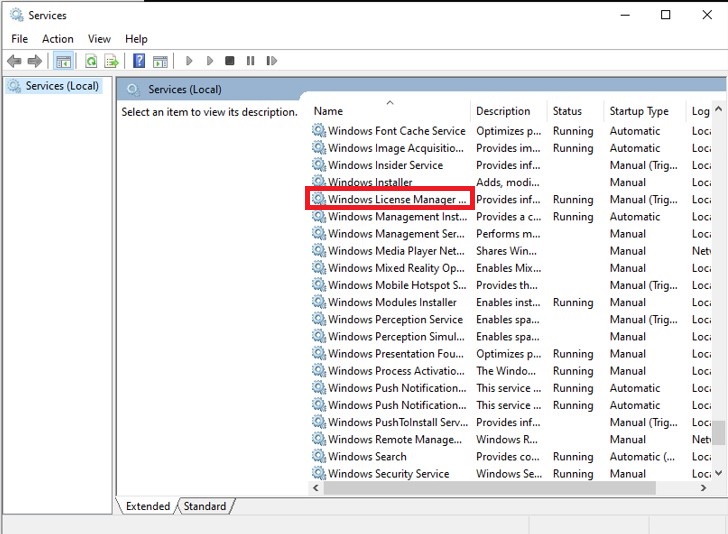Sort by the Description column header
Screen dimensions: 728x534
pos(508,111)
